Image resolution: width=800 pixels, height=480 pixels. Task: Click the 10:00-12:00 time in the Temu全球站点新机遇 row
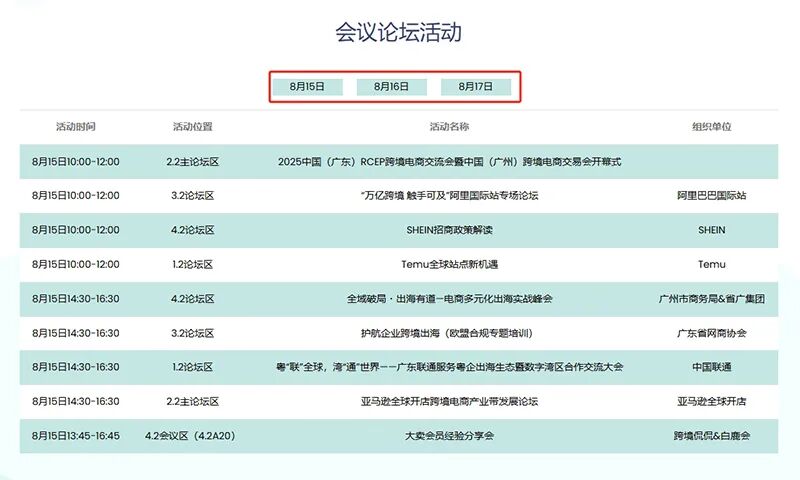point(76,264)
